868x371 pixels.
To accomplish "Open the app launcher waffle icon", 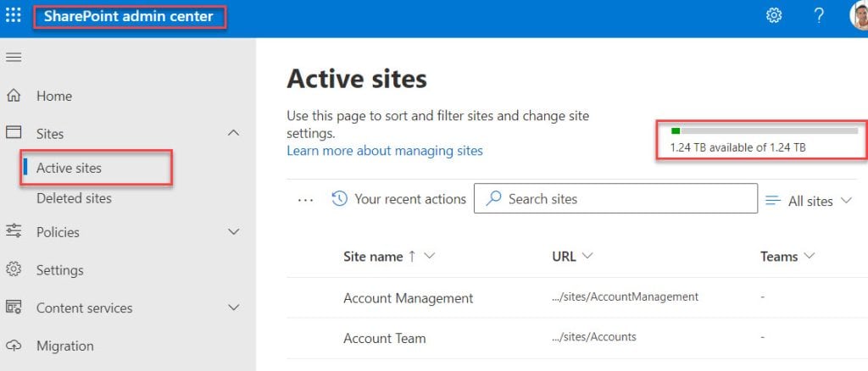I will [x=14, y=15].
